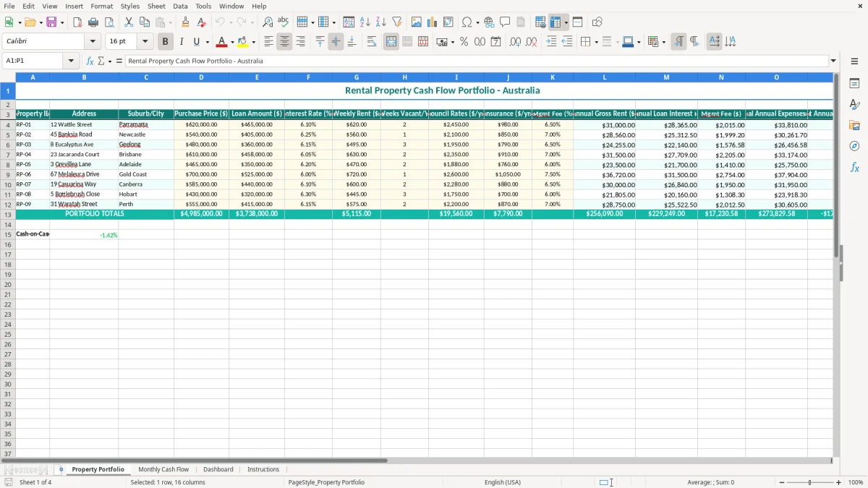Open the Function Wizard fx icon
Viewport: 868px width, 488px height.
(90, 61)
